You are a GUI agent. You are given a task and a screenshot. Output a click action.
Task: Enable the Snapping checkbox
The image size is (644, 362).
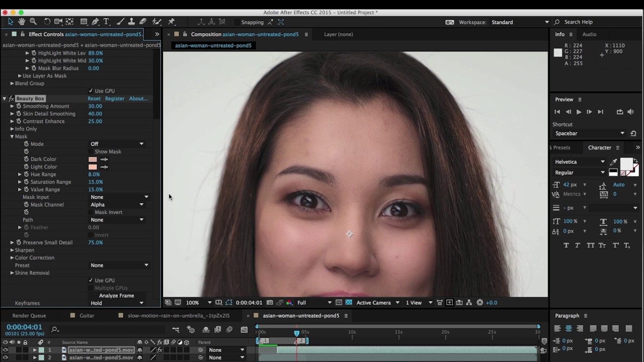coord(236,22)
